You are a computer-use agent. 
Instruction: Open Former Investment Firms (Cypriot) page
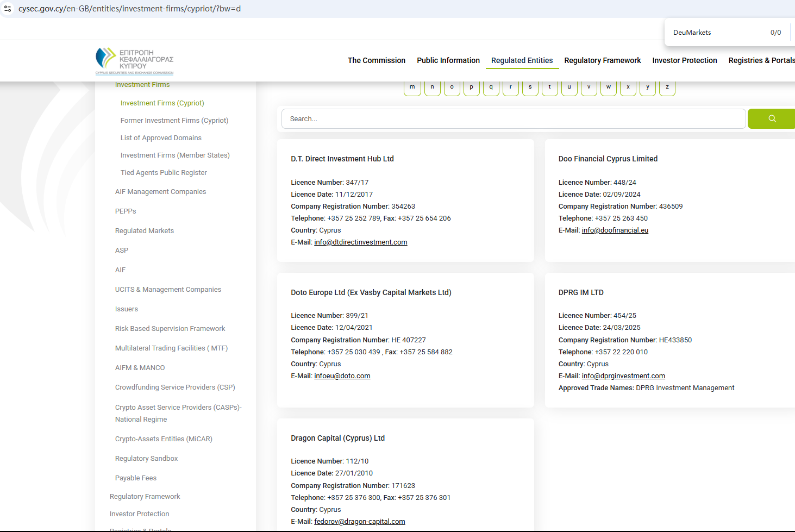pos(174,121)
